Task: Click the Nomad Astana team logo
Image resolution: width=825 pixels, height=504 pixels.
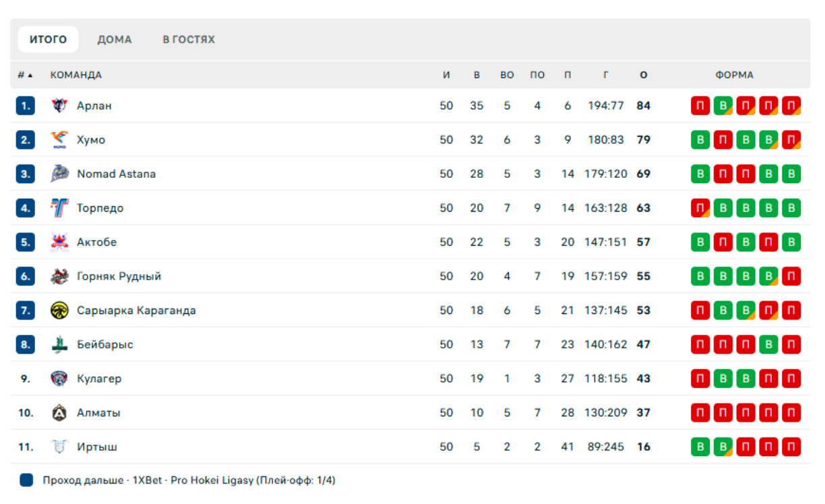Action: pyautogui.click(x=59, y=174)
